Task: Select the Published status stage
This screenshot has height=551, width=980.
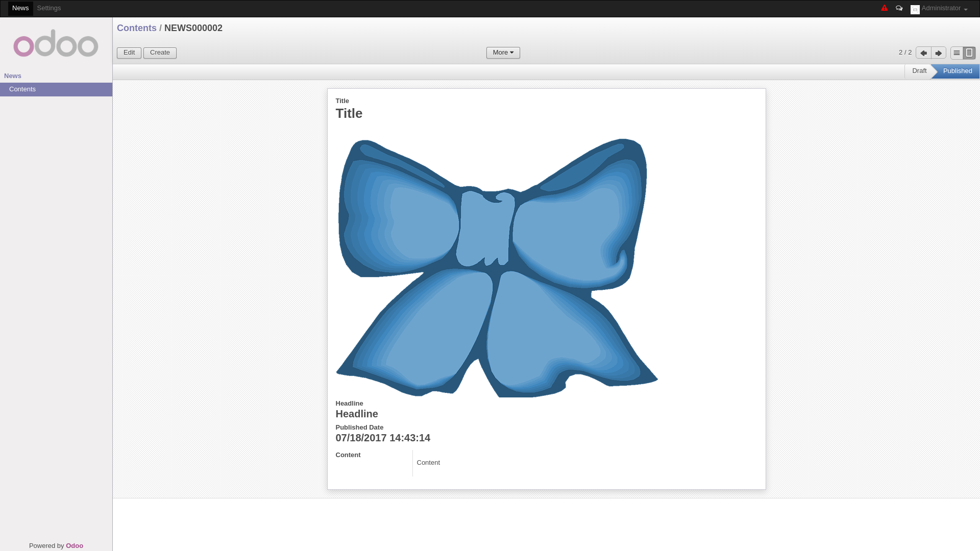Action: click(x=957, y=71)
